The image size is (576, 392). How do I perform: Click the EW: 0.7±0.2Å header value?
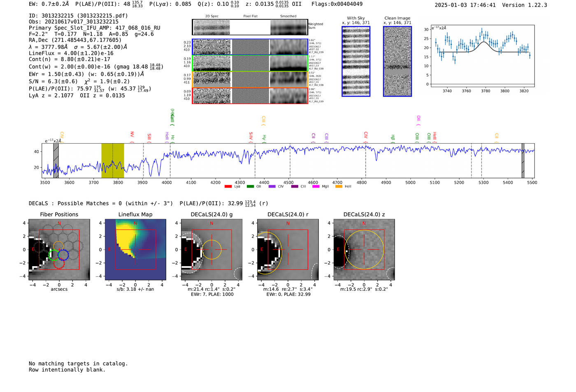pos(49,4)
